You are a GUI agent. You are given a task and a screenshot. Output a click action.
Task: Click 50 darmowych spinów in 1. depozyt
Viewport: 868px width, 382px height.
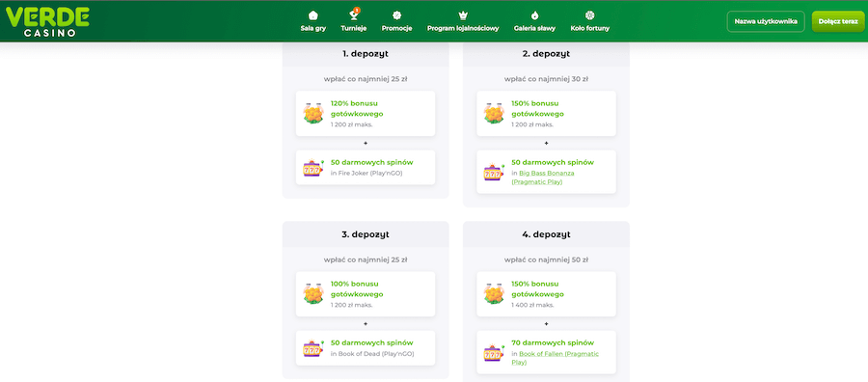click(x=372, y=162)
